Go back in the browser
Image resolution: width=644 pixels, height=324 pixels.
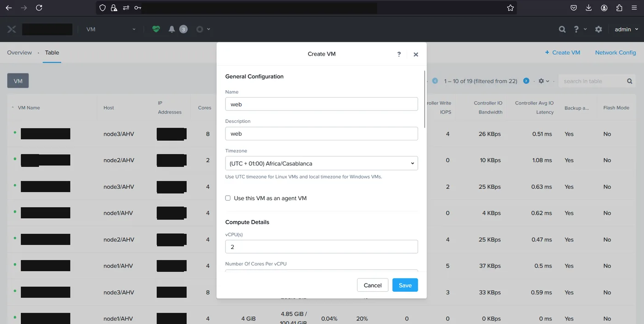9,8
